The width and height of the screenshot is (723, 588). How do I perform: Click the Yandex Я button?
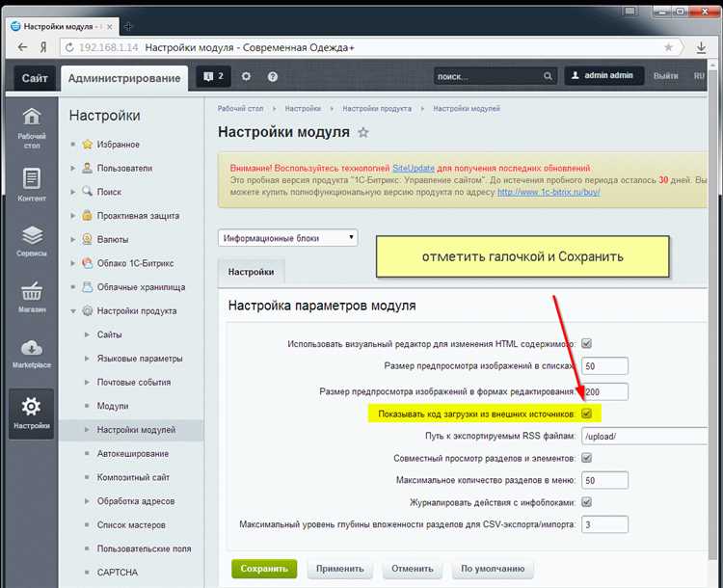click(x=42, y=47)
